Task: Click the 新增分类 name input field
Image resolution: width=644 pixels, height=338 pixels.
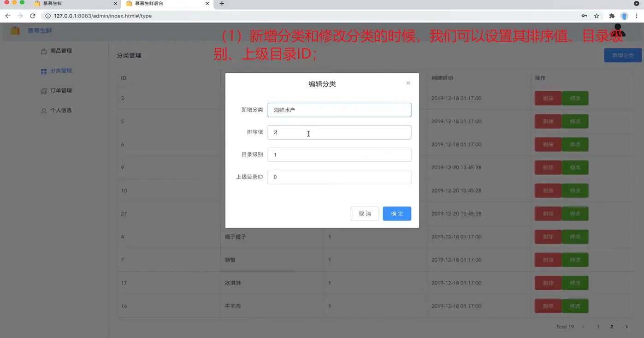Action: point(339,110)
